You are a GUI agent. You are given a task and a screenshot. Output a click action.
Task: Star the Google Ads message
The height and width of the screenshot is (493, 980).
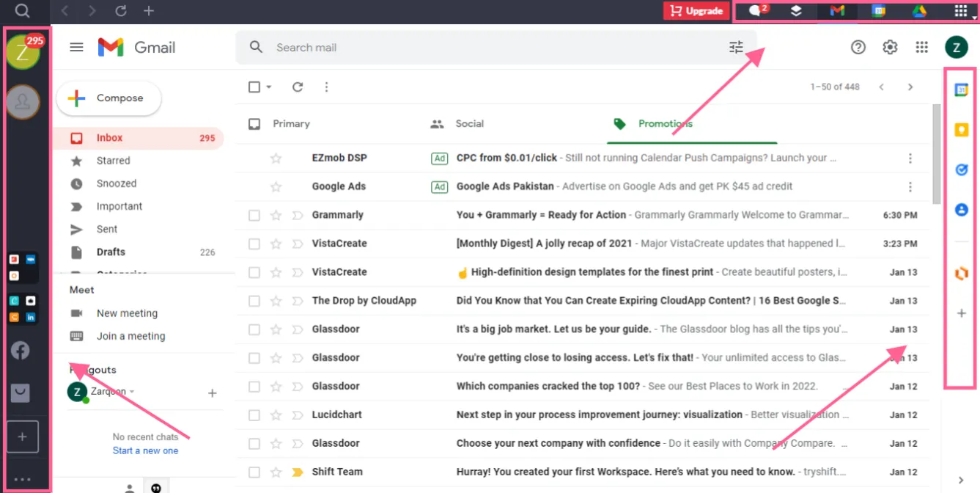pyautogui.click(x=276, y=186)
